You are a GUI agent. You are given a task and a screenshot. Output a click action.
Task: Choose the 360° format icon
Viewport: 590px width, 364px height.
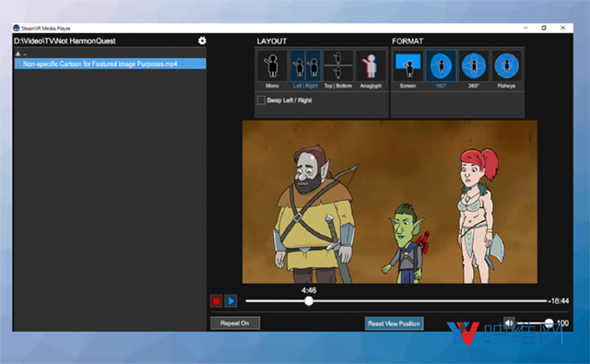tap(474, 66)
